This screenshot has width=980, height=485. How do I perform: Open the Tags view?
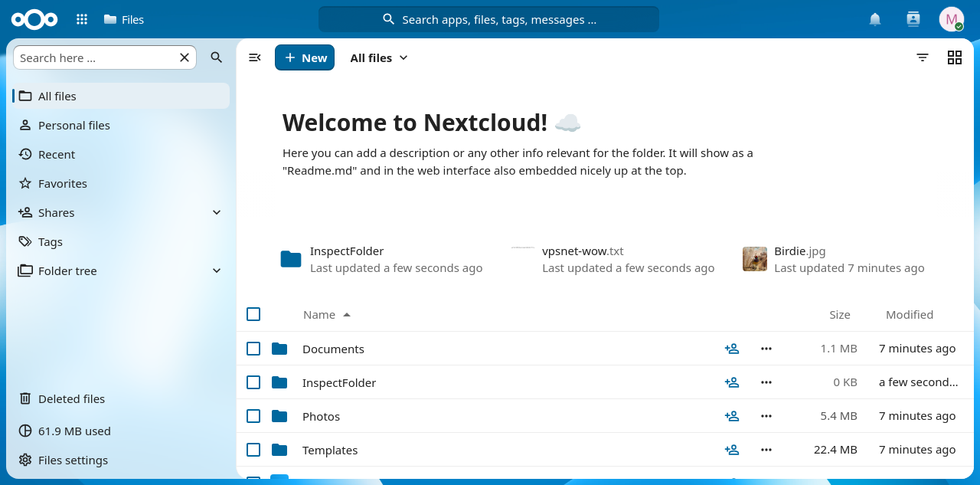coord(121,241)
